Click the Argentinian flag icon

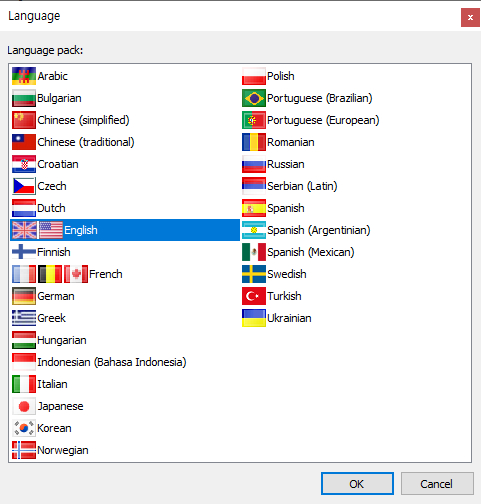pyautogui.click(x=254, y=230)
